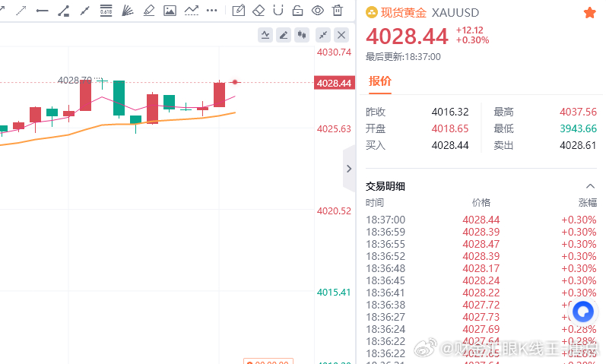This screenshot has width=606, height=364.
Task: Select the highlighter marker tool
Action: click(x=149, y=11)
